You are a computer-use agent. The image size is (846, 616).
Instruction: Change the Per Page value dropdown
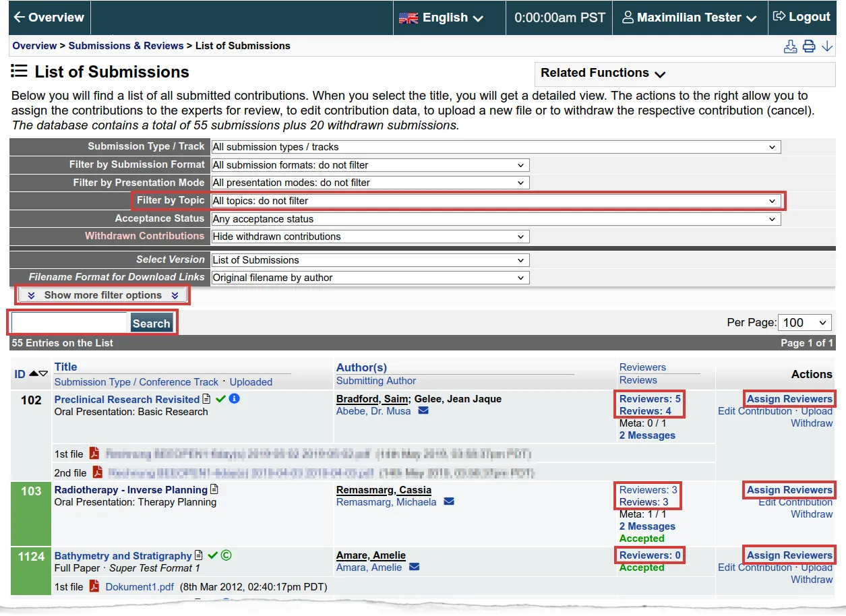coord(806,323)
